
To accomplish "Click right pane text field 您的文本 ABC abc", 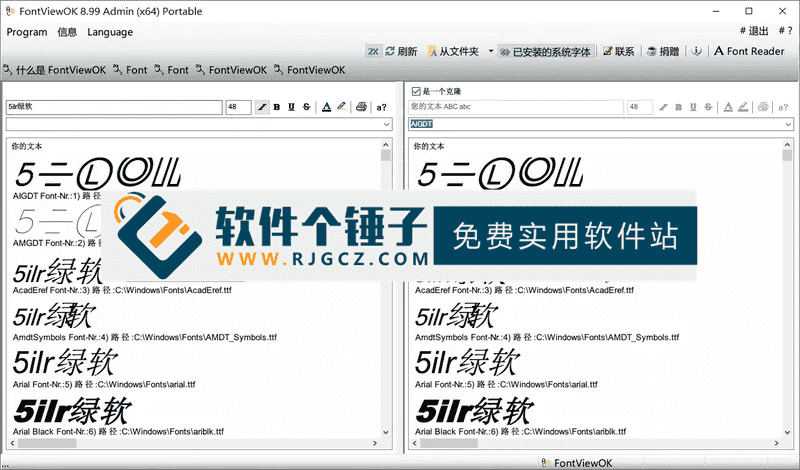I will (x=516, y=107).
